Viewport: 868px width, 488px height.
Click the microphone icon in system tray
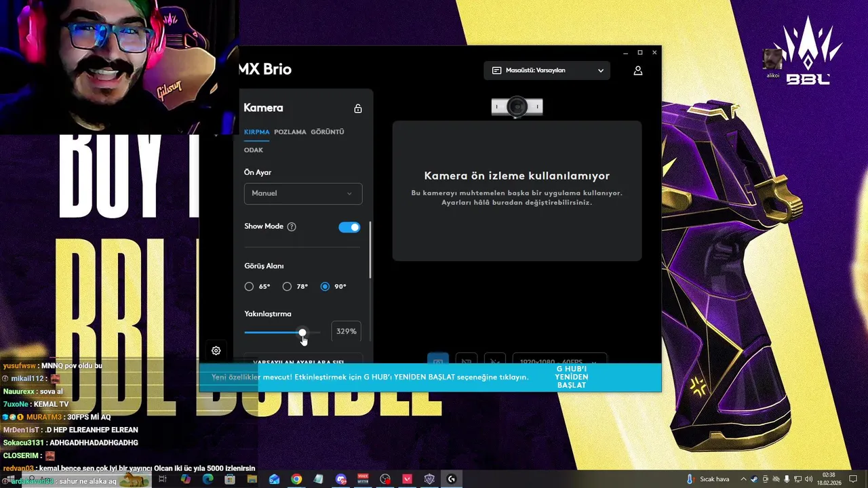(x=787, y=479)
